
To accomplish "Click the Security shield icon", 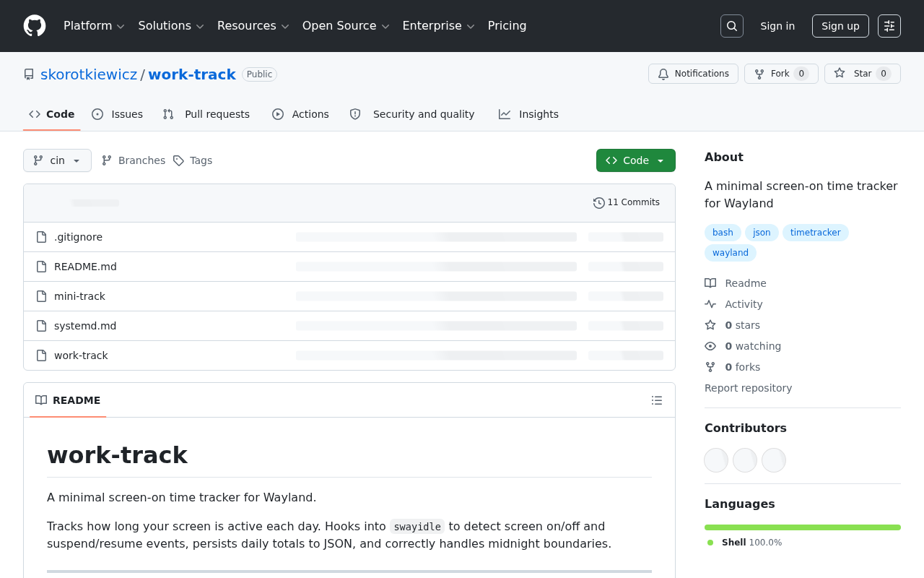I will click(355, 114).
